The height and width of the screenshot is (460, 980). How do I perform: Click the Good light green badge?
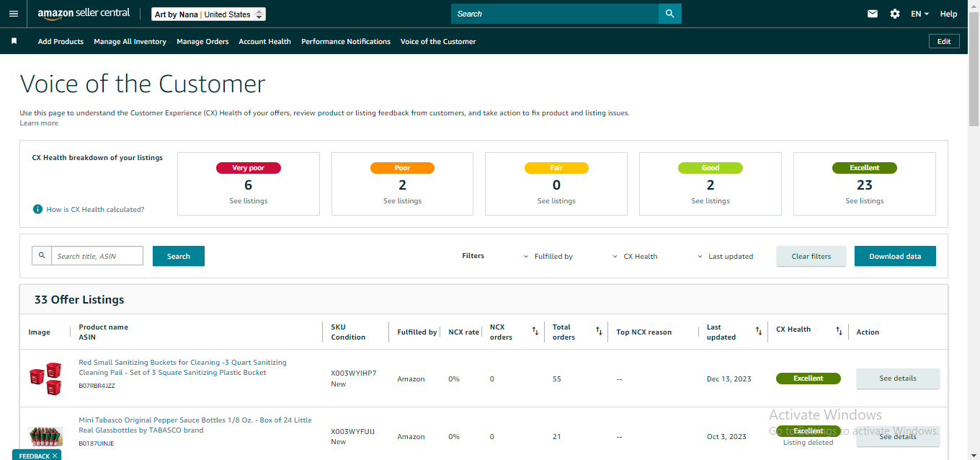click(710, 168)
